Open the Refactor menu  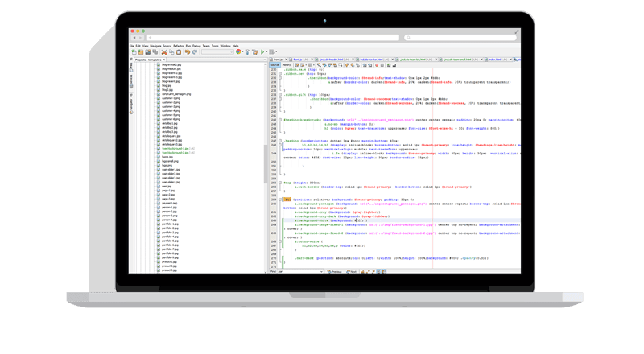178,46
